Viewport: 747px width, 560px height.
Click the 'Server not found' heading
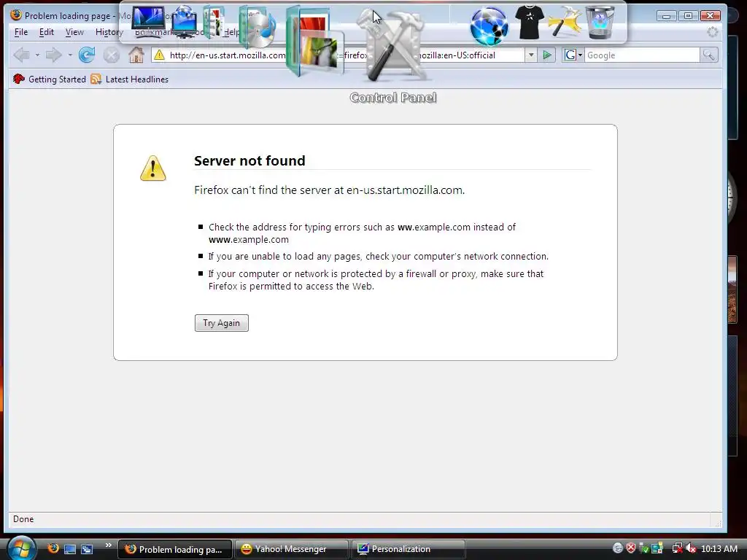[x=249, y=160]
